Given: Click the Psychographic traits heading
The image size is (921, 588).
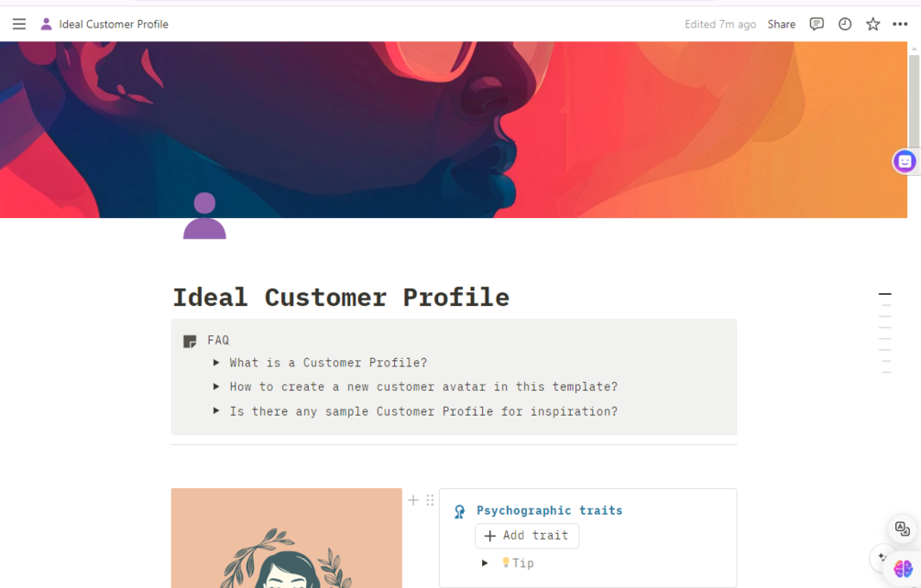Looking at the screenshot, I should coord(549,510).
